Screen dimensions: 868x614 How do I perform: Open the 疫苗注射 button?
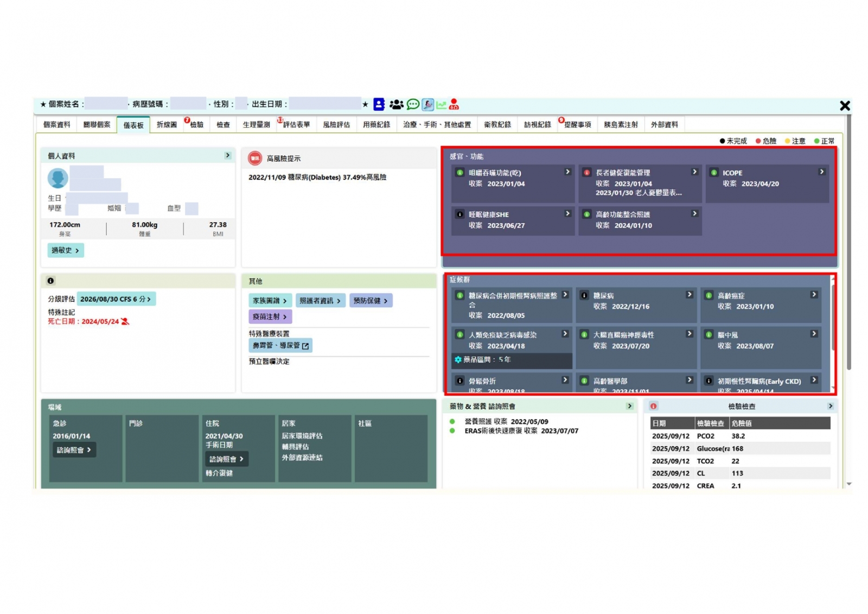point(270,317)
